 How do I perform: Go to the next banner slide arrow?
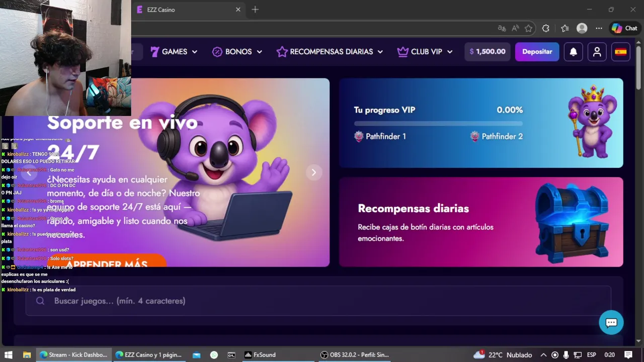[x=313, y=172]
